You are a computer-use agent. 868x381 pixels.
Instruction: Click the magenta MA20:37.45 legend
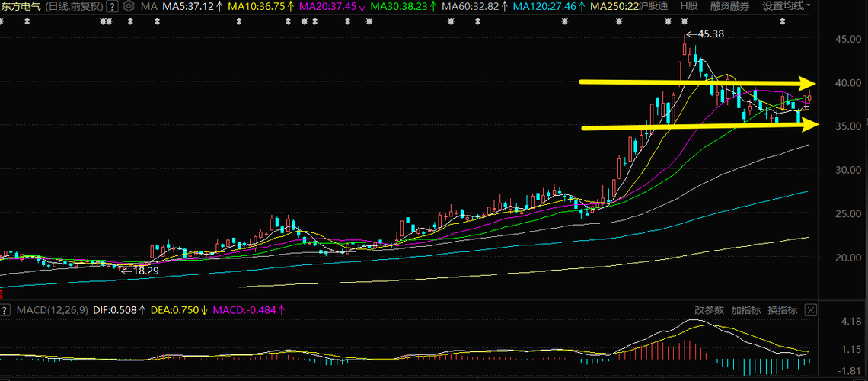[x=331, y=7]
